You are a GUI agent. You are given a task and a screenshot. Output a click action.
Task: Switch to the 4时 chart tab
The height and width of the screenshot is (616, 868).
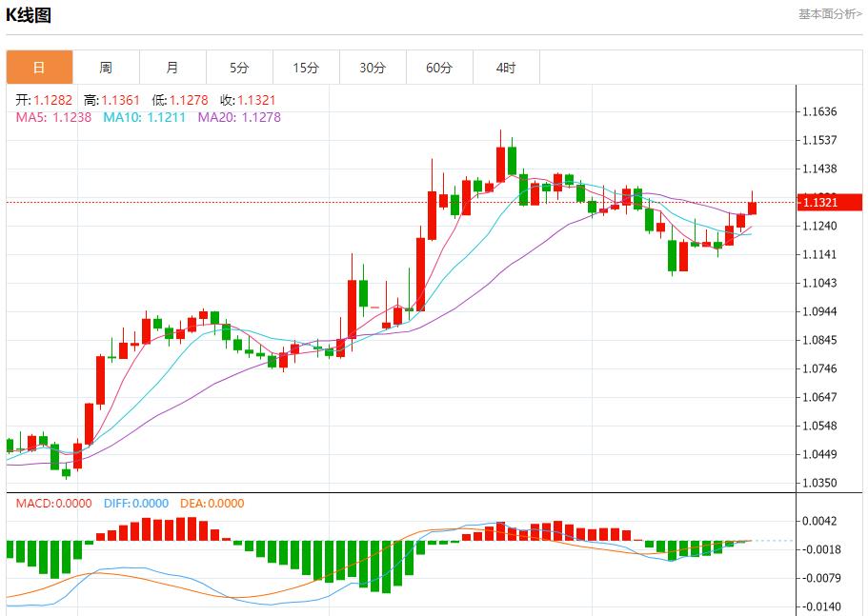pyautogui.click(x=506, y=68)
